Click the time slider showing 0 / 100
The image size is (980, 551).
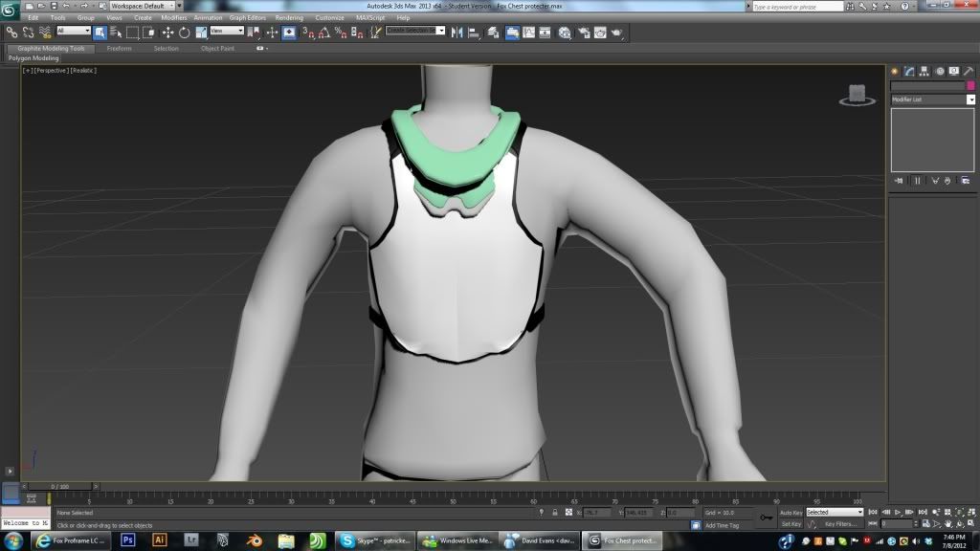point(60,486)
